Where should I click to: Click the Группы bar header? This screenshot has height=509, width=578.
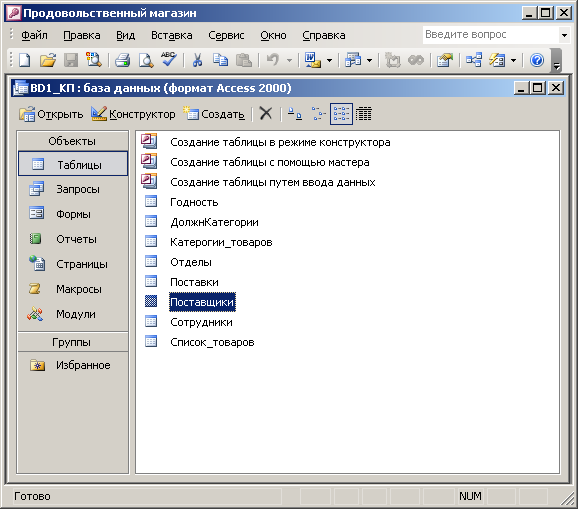(73, 342)
